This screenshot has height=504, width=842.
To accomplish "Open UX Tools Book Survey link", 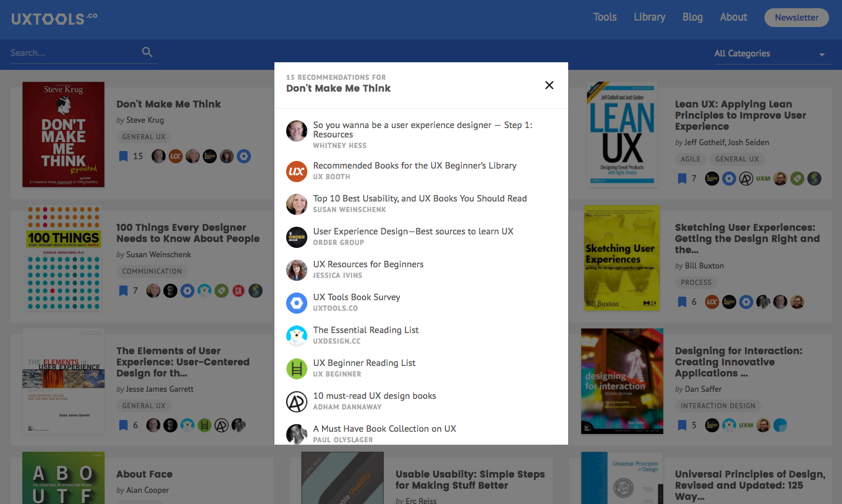I will [x=357, y=297].
